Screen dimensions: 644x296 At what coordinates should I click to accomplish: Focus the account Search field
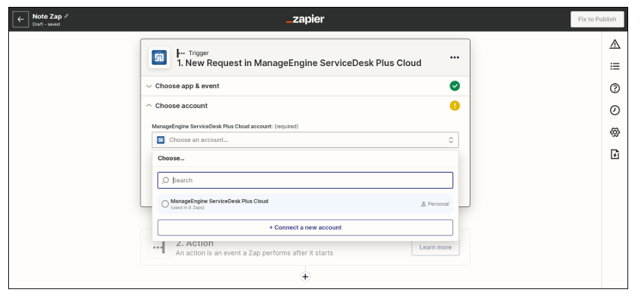tap(304, 180)
